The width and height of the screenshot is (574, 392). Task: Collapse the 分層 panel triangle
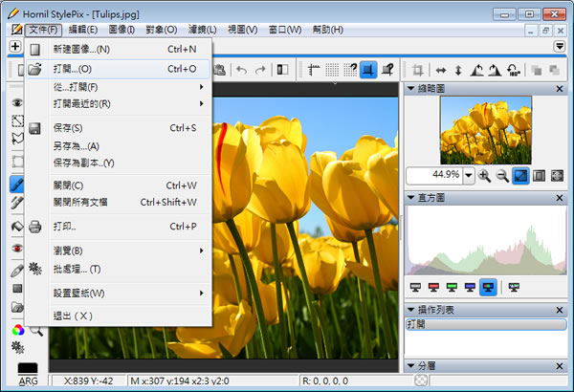coord(410,365)
